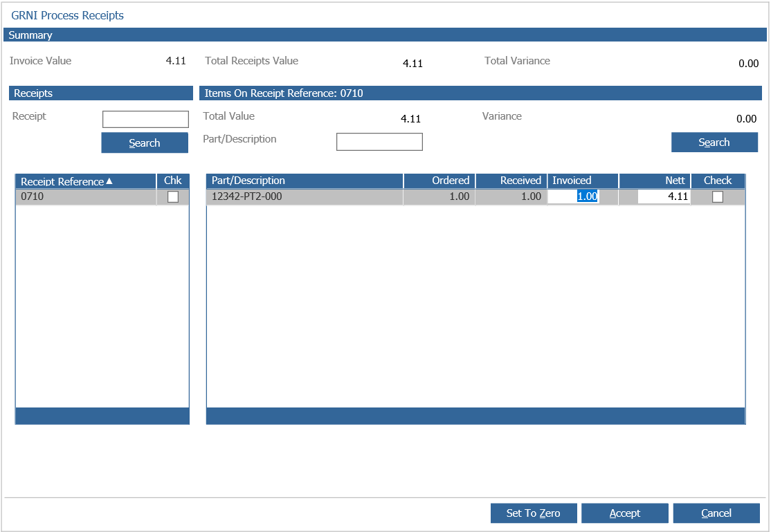Click the Search button next to Variance
Viewport: 771px width, 532px height.
pos(714,142)
